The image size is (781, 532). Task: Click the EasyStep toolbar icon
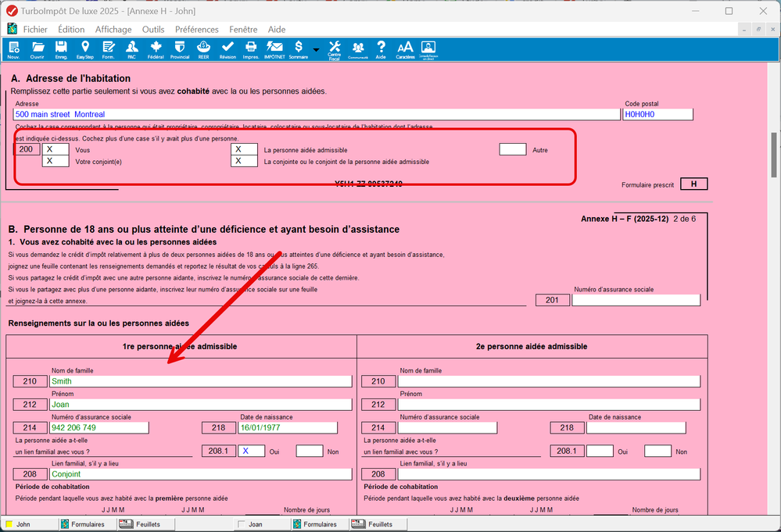pyautogui.click(x=84, y=50)
